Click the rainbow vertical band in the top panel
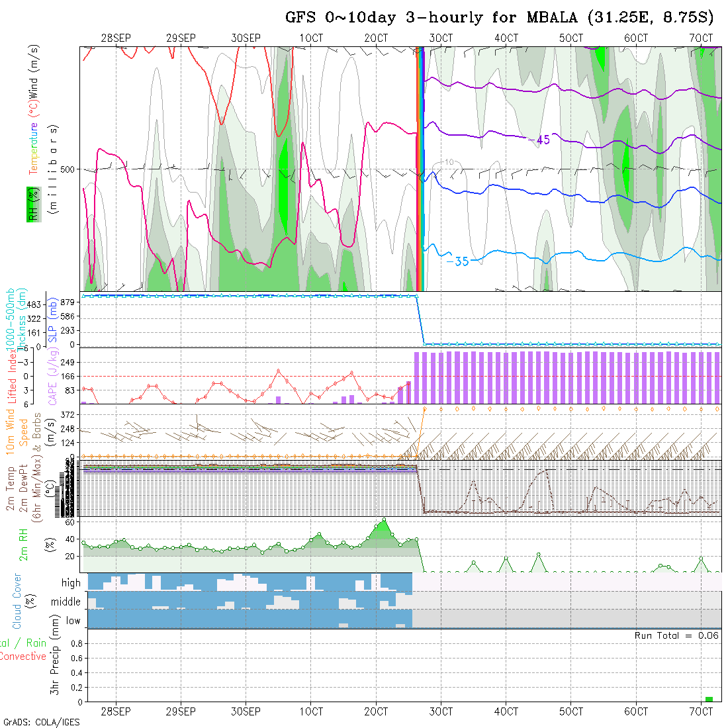Screen dimensions: 728x728 tap(419, 169)
